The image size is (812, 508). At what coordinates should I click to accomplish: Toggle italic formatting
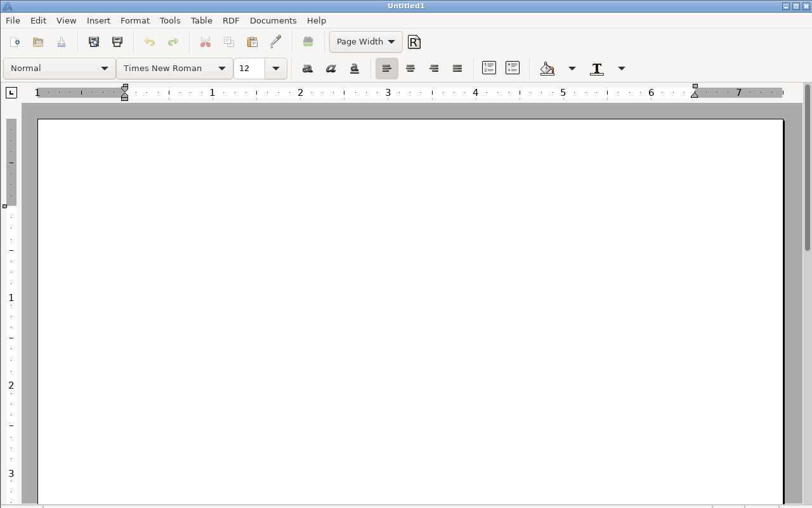coord(331,69)
